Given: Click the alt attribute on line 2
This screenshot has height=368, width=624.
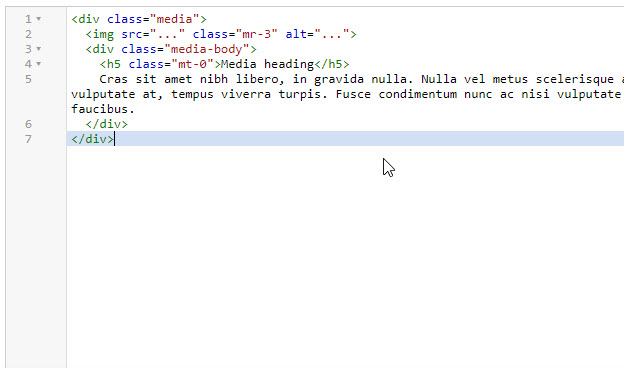Looking at the screenshot, I should (x=296, y=34).
